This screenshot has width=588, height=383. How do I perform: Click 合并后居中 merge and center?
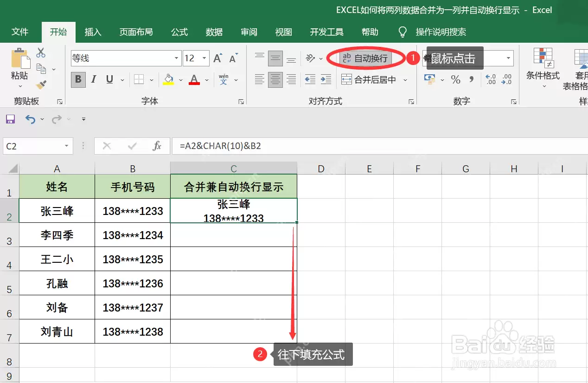(x=369, y=79)
